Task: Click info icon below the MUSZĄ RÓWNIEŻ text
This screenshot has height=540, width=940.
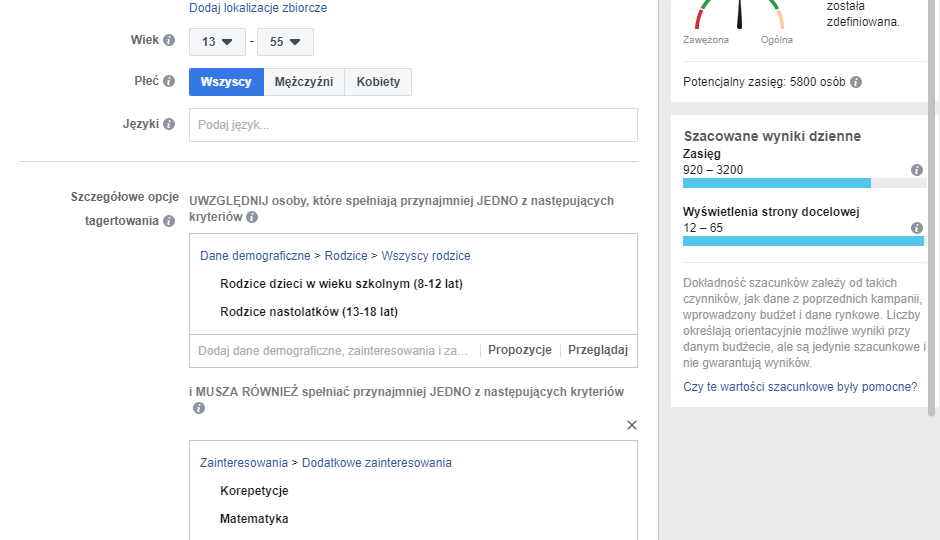Action: click(199, 408)
